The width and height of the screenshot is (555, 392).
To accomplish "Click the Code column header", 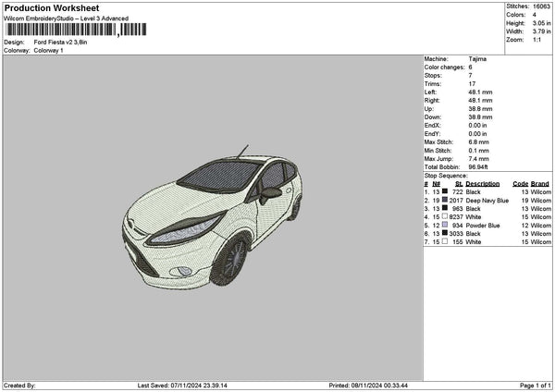I will pyautogui.click(x=520, y=183).
